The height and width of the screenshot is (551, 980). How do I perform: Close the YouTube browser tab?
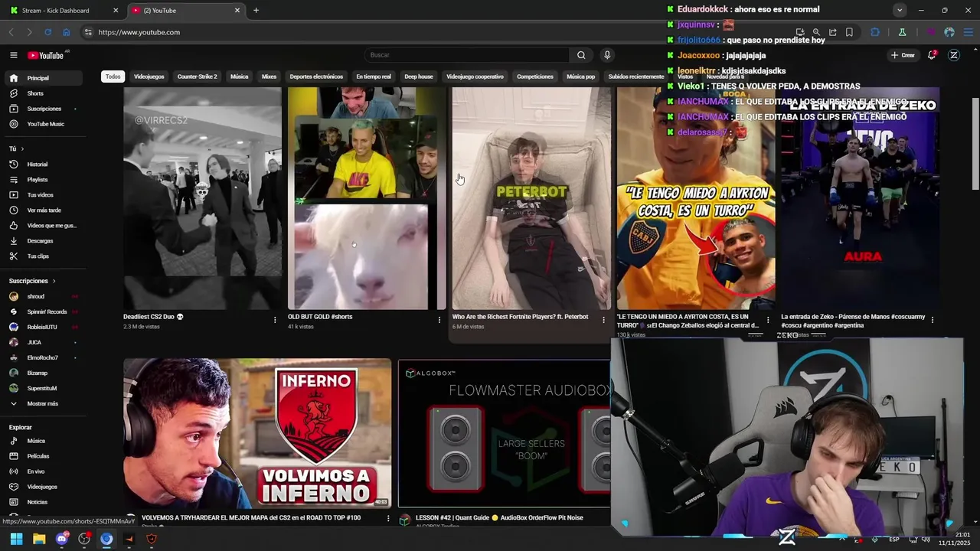pos(237,10)
